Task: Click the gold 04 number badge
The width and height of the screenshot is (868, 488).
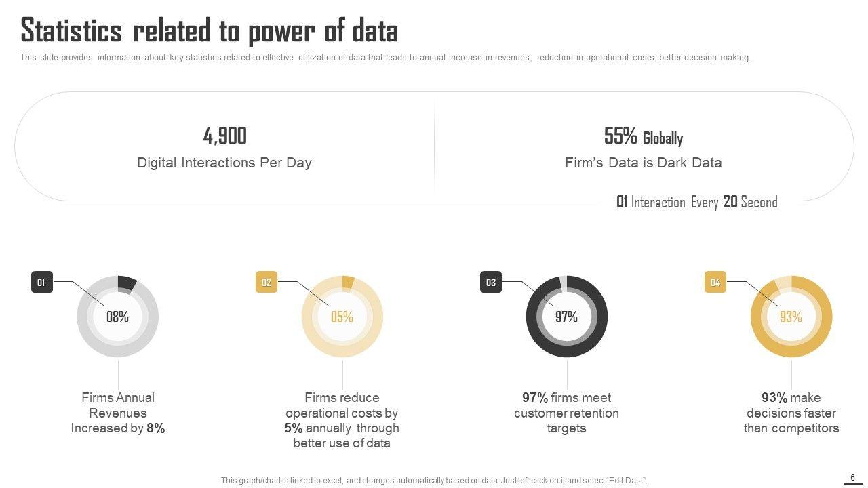Action: (x=715, y=282)
